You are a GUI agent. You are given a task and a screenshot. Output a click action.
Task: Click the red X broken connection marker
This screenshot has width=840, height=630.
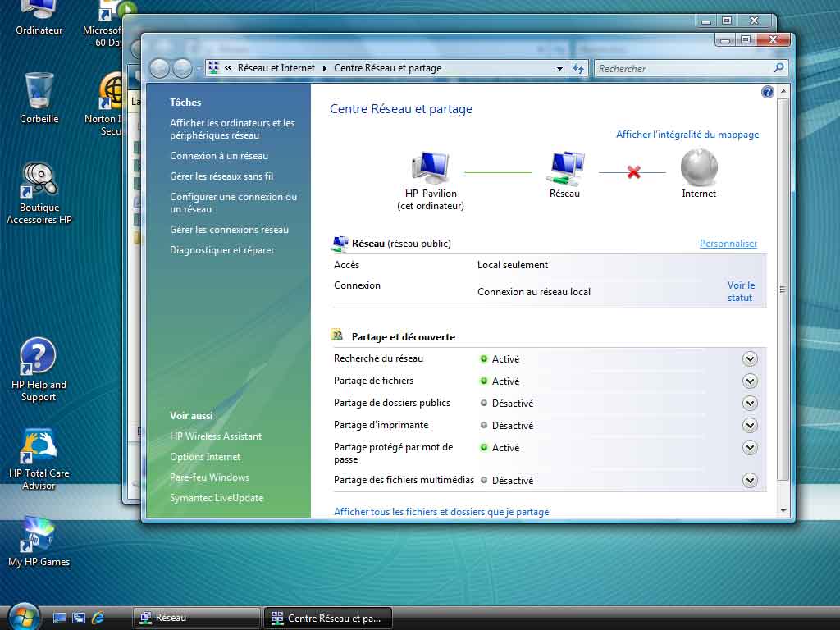632,171
